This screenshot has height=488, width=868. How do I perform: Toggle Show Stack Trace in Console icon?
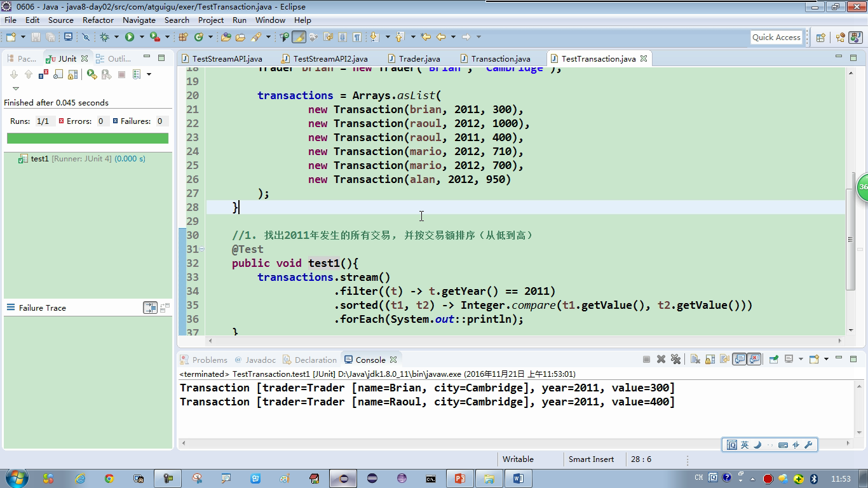150,308
